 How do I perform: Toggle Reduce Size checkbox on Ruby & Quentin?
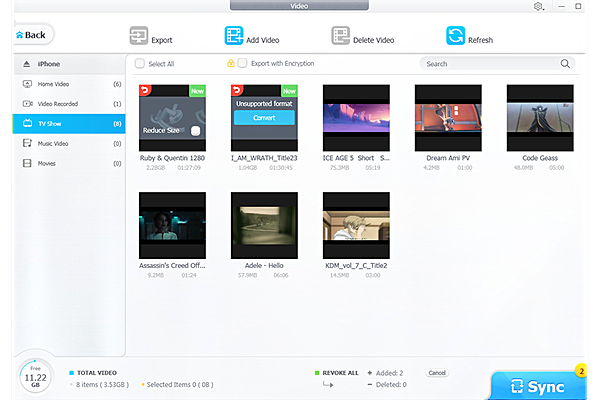(x=196, y=131)
